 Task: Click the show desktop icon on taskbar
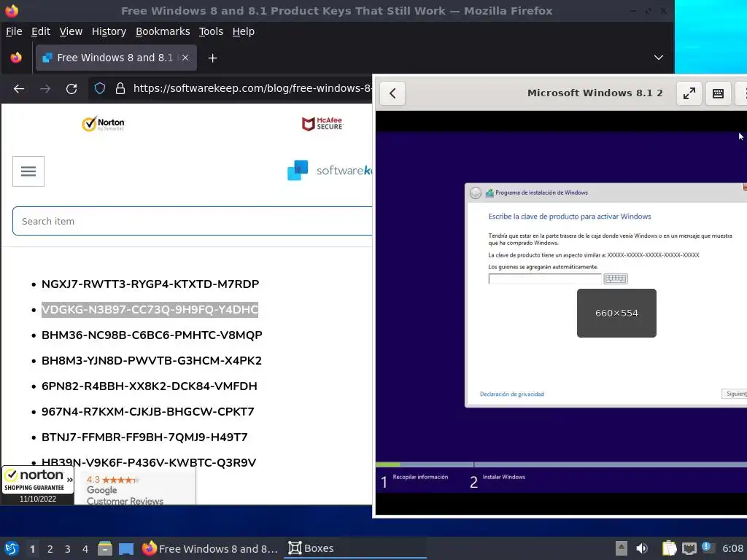(x=126, y=548)
